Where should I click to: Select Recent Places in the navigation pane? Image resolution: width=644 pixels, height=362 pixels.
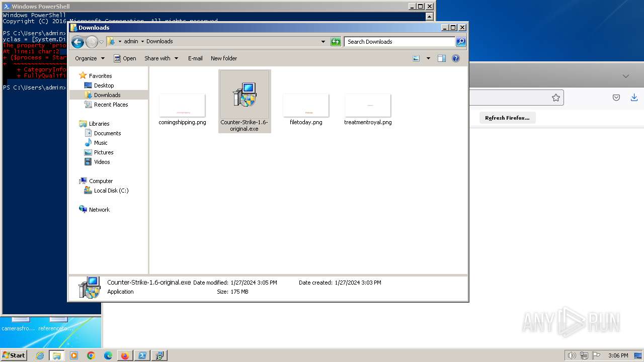click(x=111, y=105)
